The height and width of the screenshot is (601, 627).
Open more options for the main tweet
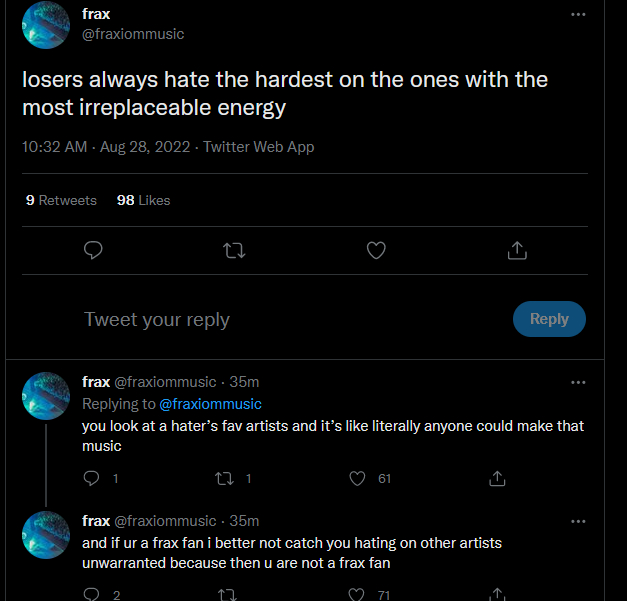(x=578, y=15)
